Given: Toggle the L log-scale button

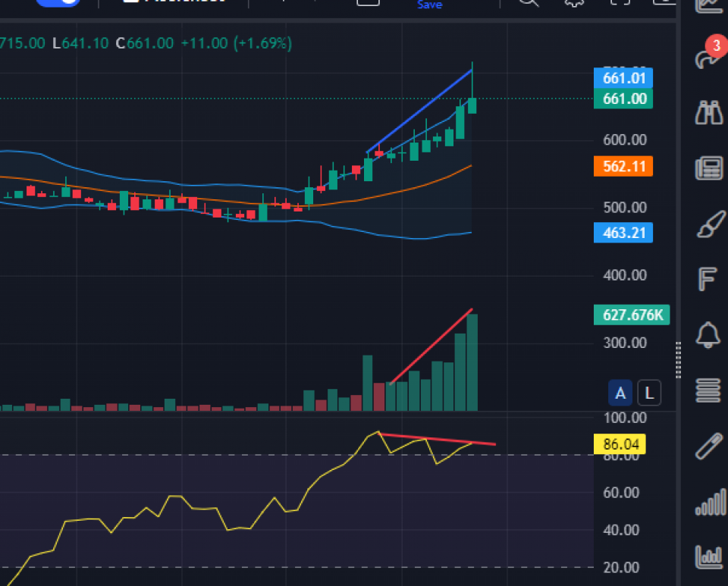Looking at the screenshot, I should [x=649, y=393].
